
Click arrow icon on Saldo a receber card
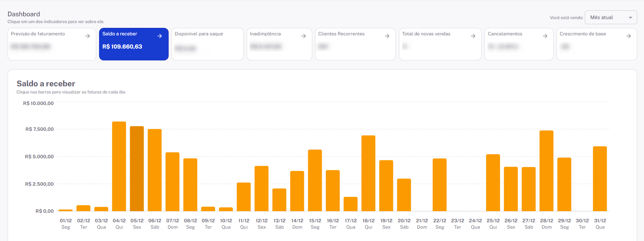[x=160, y=36]
